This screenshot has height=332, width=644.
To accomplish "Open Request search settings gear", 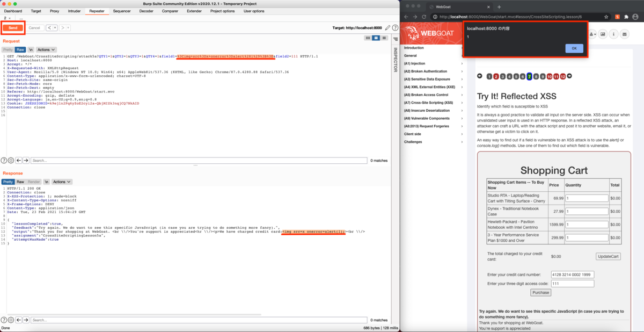I will tap(11, 160).
